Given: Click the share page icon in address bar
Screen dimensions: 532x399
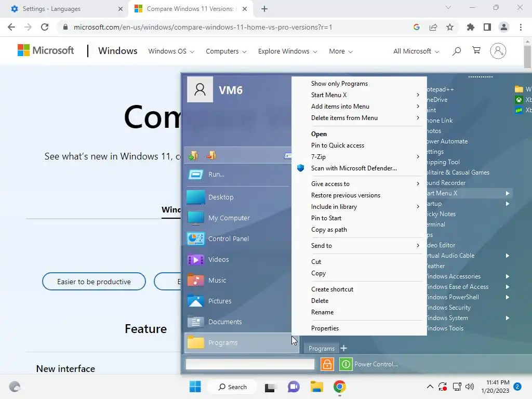Looking at the screenshot, I should pos(433,27).
